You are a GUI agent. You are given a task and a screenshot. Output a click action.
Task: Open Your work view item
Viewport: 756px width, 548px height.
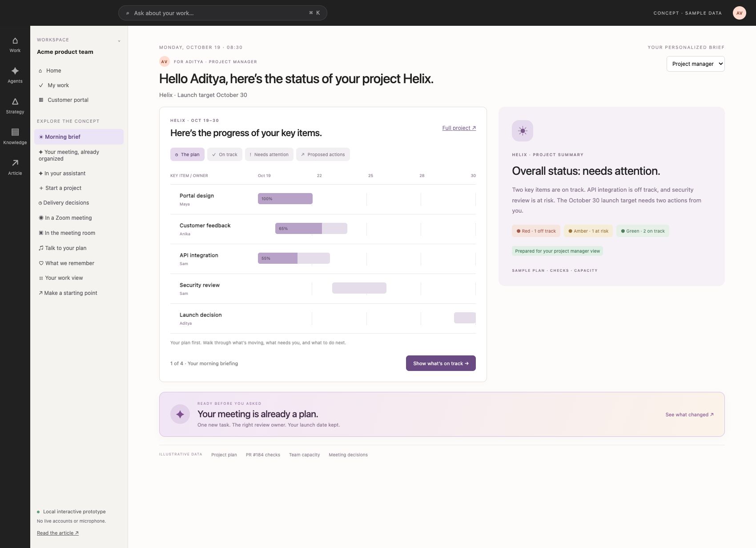(x=79, y=278)
